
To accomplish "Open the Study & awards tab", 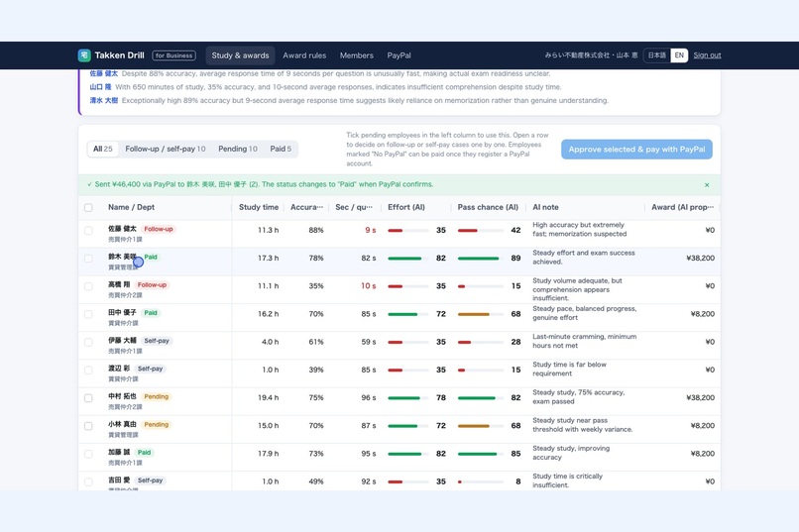I will pyautogui.click(x=240, y=55).
